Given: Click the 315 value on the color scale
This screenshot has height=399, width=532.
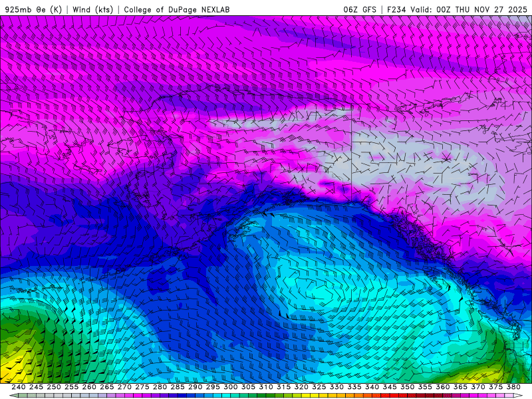Looking at the screenshot, I should click(x=283, y=387).
